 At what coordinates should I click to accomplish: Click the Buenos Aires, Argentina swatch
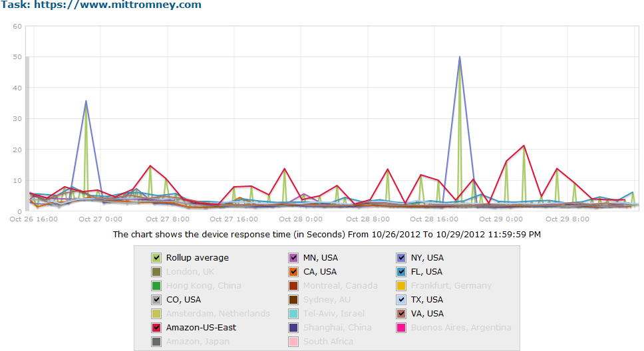tap(401, 328)
